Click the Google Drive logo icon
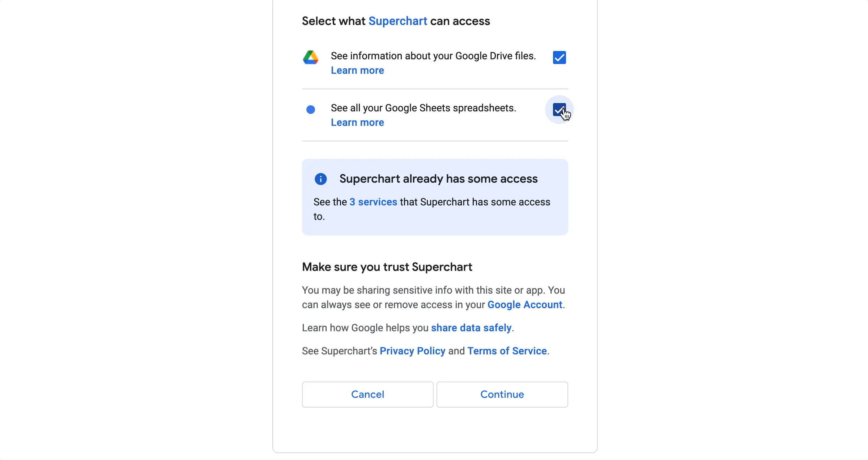The image size is (868, 460). click(311, 57)
